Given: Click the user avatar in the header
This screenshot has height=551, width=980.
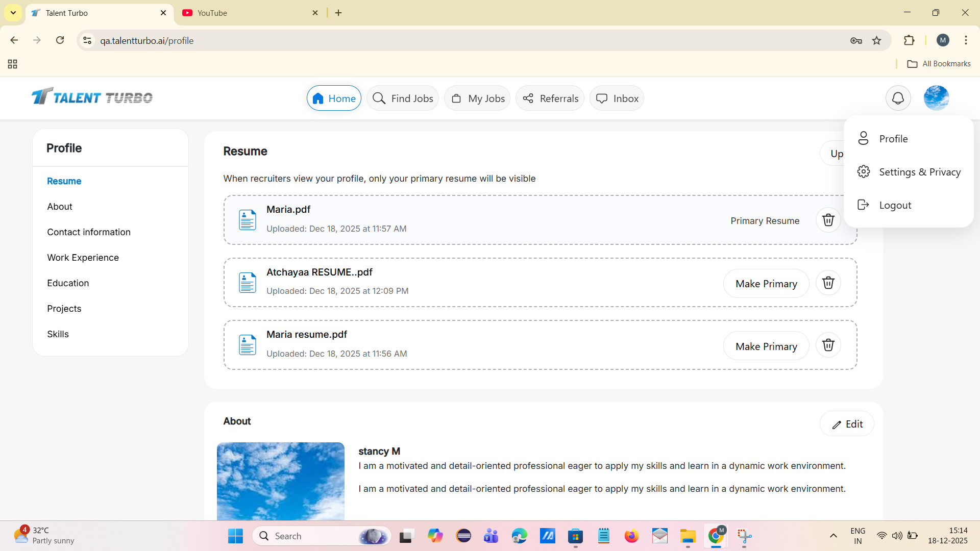Looking at the screenshot, I should [x=936, y=98].
